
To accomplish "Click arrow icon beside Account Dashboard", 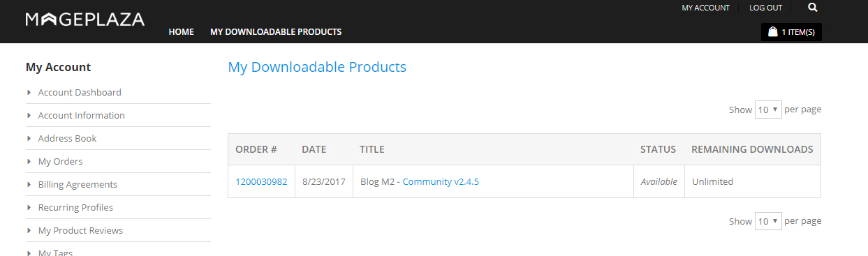I will pos(29,92).
